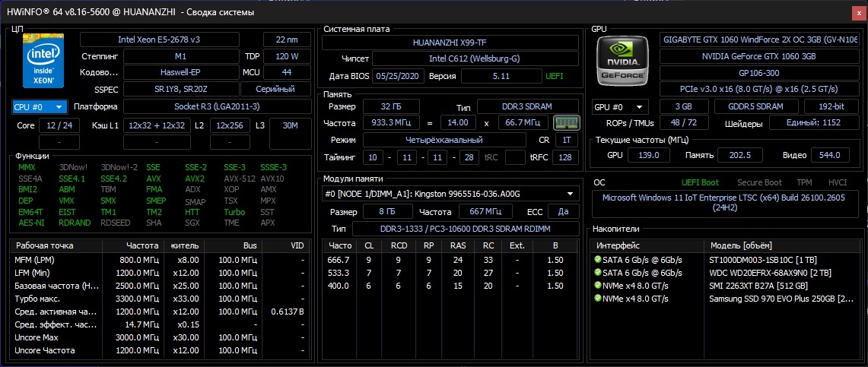The height and width of the screenshot is (367, 868).
Task: Expand the memory module Kingston selector
Action: [x=450, y=194]
